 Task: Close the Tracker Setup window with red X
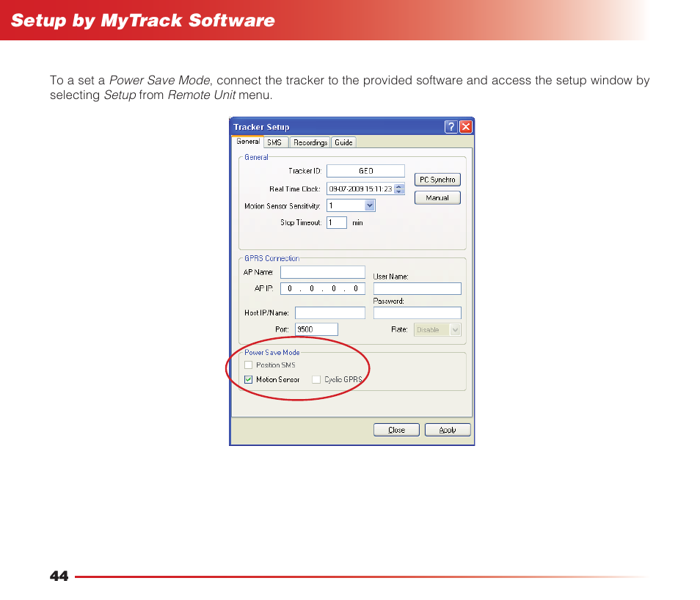coord(466,127)
